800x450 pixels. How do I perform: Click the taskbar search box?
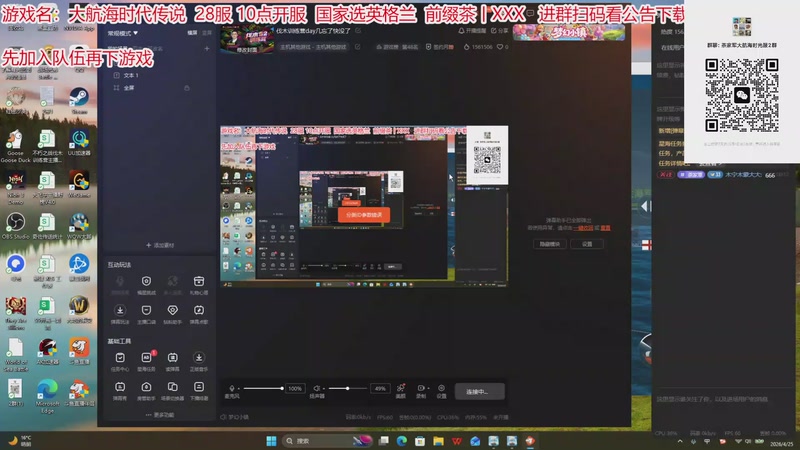coord(327,441)
